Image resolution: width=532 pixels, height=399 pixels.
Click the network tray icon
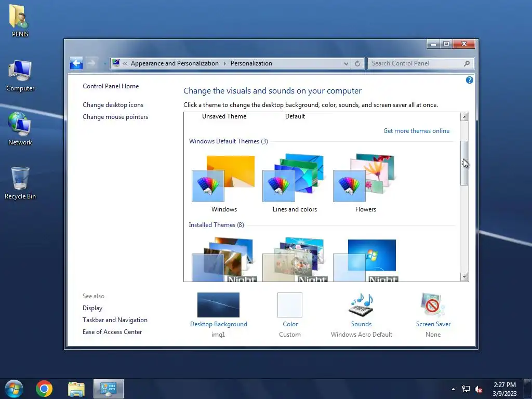(x=466, y=389)
